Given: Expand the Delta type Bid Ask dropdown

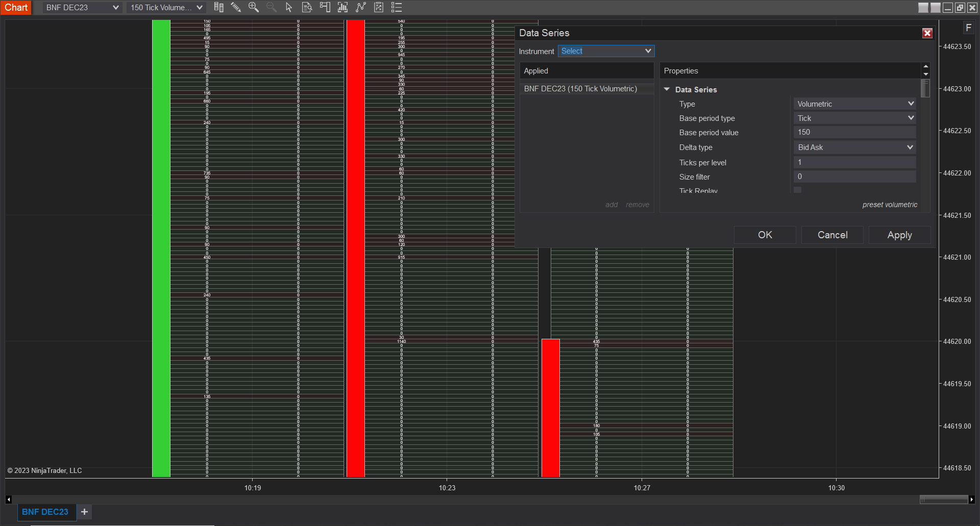Looking at the screenshot, I should (854, 147).
